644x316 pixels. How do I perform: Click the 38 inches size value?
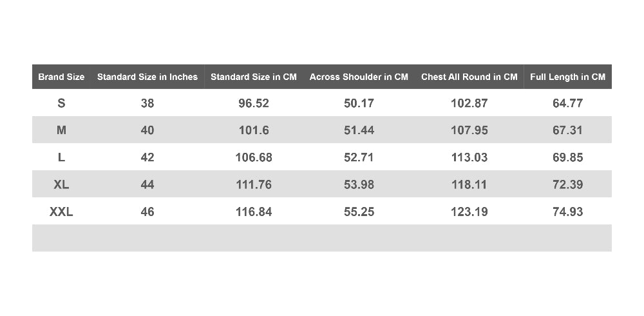[147, 103]
